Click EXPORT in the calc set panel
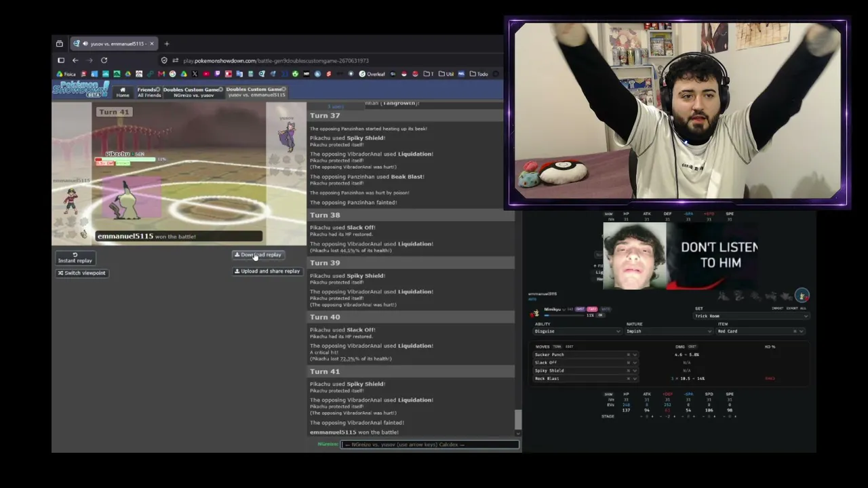Image resolution: width=868 pixels, height=488 pixels. 791,308
